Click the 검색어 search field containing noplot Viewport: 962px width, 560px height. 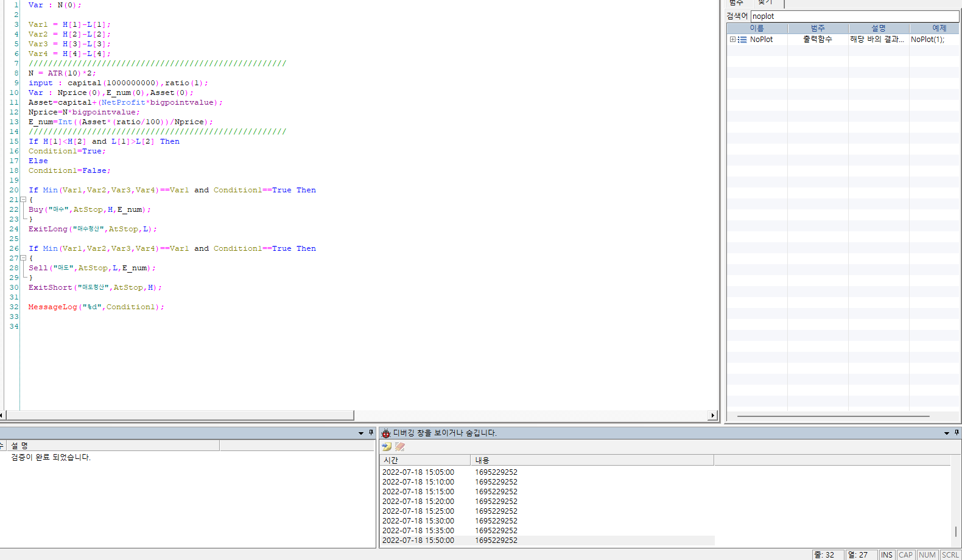pyautogui.click(x=854, y=16)
